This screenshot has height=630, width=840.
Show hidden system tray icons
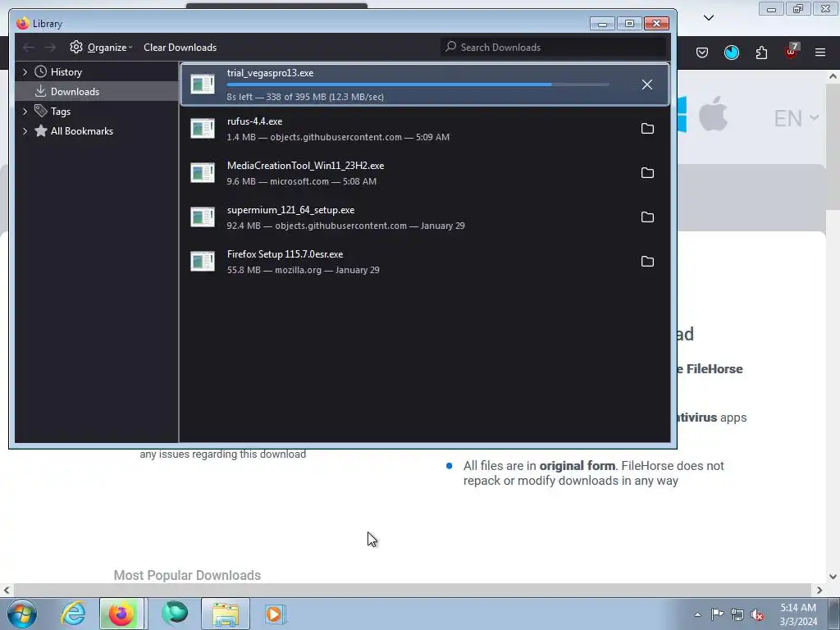(x=697, y=614)
